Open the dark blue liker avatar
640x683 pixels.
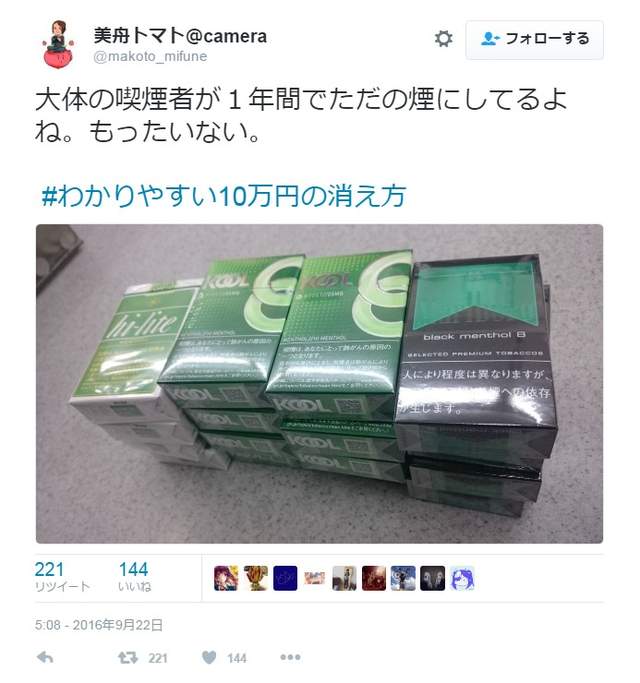[x=285, y=578]
